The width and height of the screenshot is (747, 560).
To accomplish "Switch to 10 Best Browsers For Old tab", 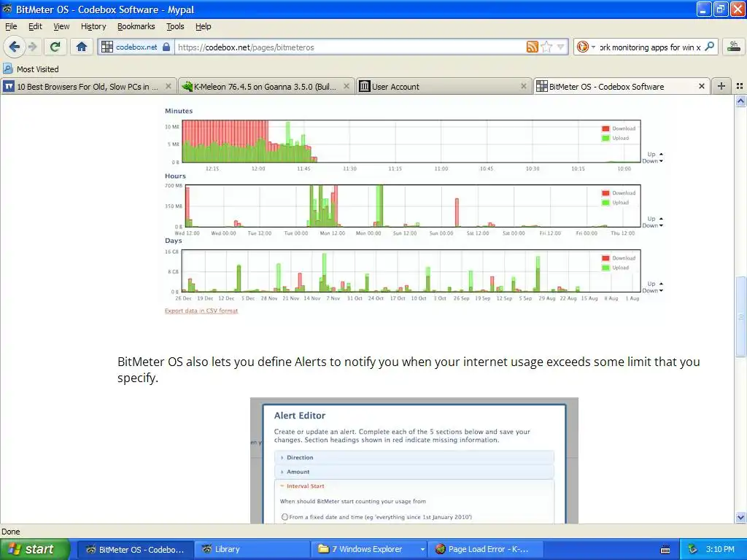I will tap(88, 86).
